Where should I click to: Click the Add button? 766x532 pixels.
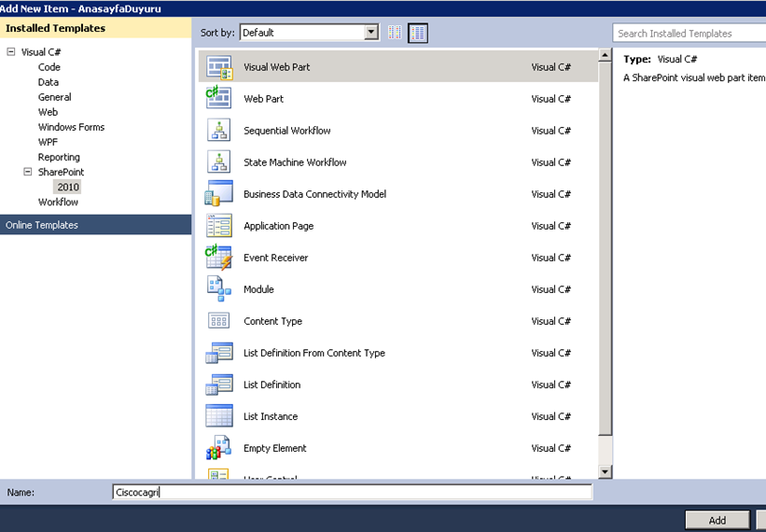[717, 520]
